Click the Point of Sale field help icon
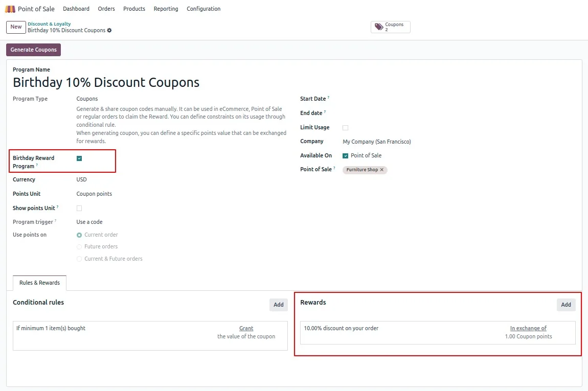This screenshot has height=391, width=588. [x=334, y=168]
